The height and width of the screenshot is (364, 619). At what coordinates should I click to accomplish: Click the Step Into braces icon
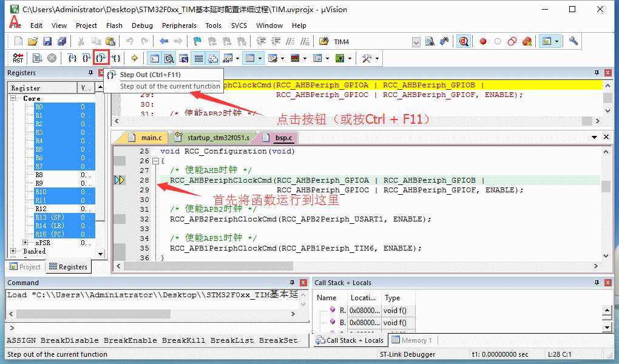[72, 58]
